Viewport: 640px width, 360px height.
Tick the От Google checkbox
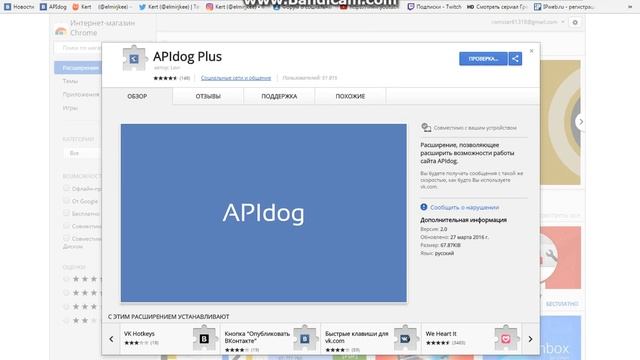(x=66, y=200)
